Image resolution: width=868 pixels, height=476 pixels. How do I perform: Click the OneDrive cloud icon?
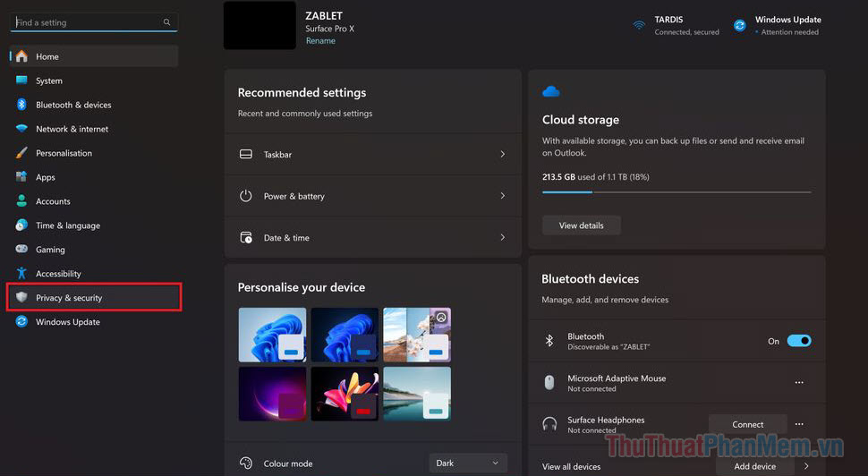(551, 92)
